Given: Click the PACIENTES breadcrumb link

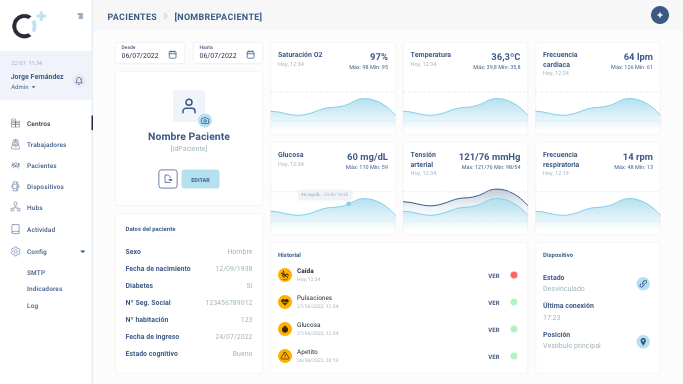Looking at the screenshot, I should 132,17.
